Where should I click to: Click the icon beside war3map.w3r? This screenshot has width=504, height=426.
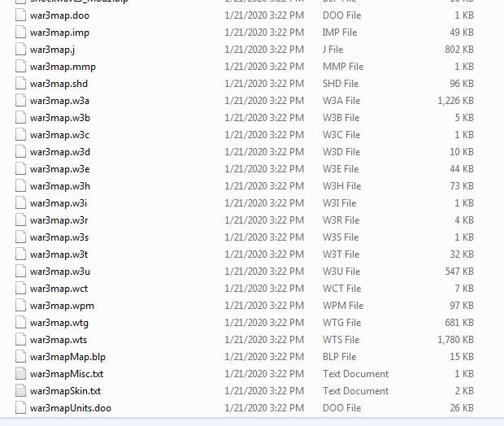click(20, 220)
